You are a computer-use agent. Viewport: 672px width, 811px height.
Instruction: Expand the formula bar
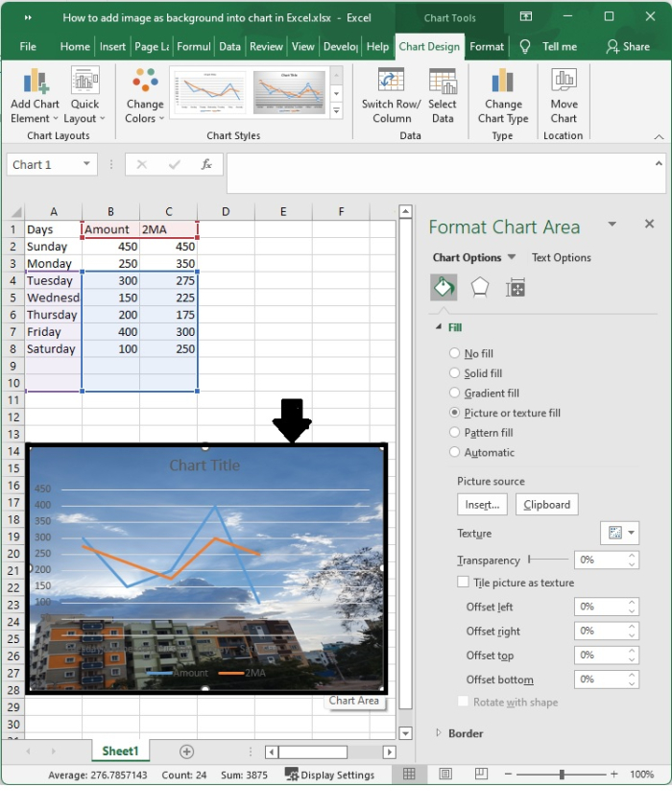(659, 163)
